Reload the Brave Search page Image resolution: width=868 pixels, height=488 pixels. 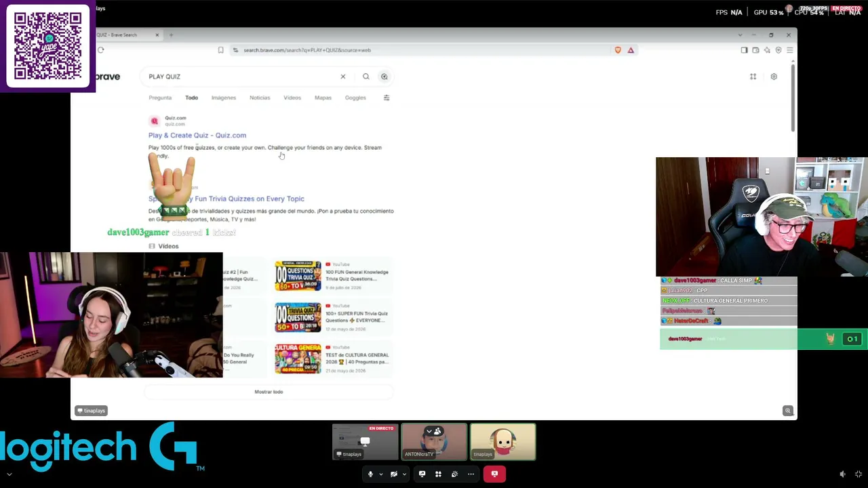(100, 50)
